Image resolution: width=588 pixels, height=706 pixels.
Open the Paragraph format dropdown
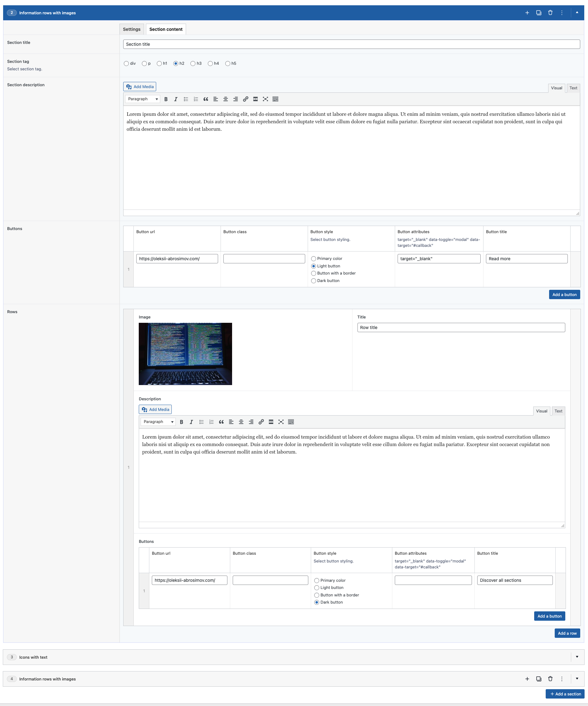[142, 99]
